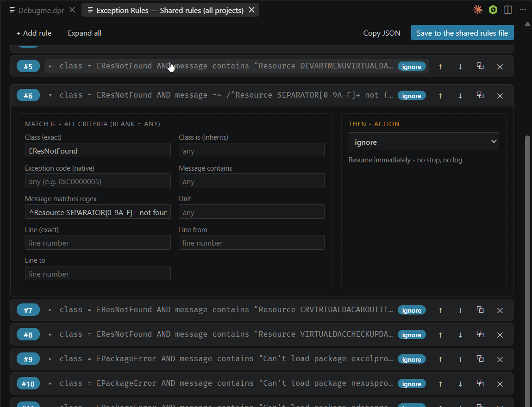Focus the Exception code (native) field
532x407 pixels.
pyautogui.click(x=98, y=181)
